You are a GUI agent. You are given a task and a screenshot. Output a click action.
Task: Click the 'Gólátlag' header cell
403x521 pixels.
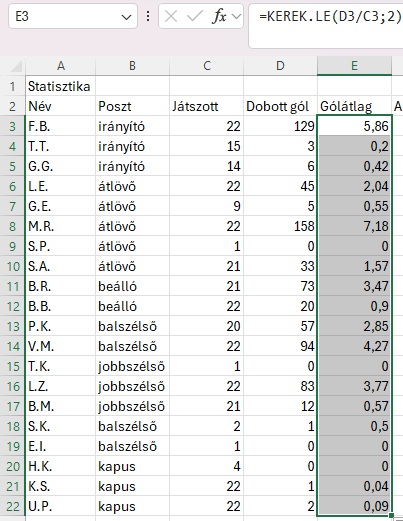354,106
